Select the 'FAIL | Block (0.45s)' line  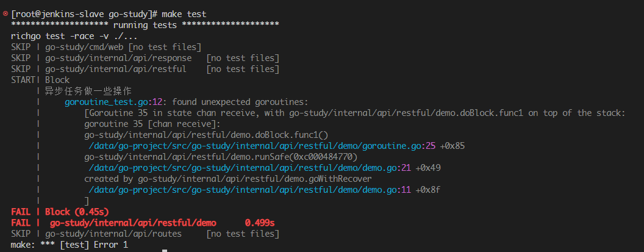(60, 212)
